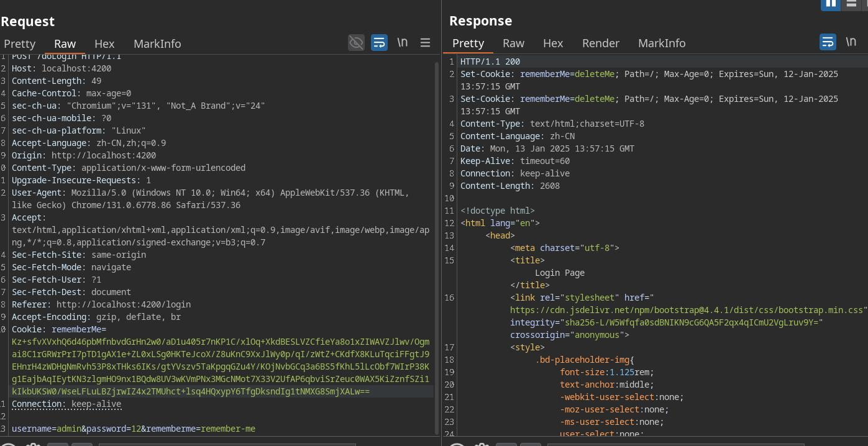Switch Response view to Raw
868x446 pixels.
[x=513, y=43]
